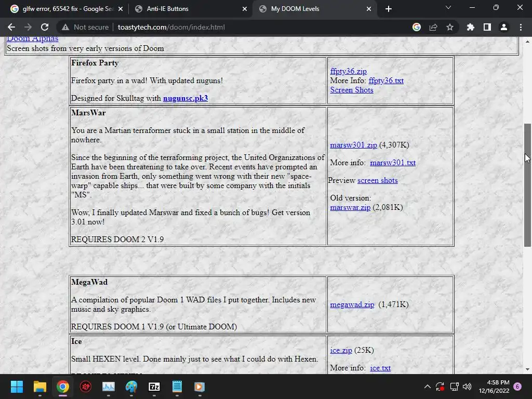Show hidden system tray icons
The width and height of the screenshot is (532, 399).
coord(428,387)
